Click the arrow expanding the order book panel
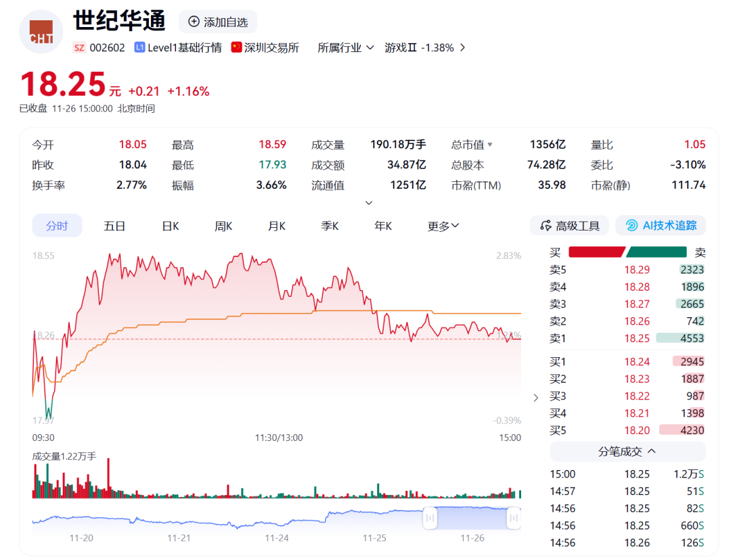 [x=535, y=398]
